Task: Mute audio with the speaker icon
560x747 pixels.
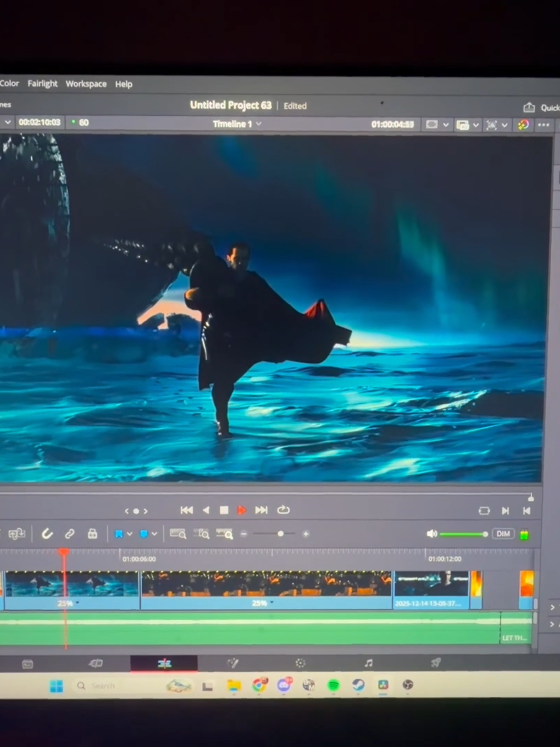Action: point(432,534)
